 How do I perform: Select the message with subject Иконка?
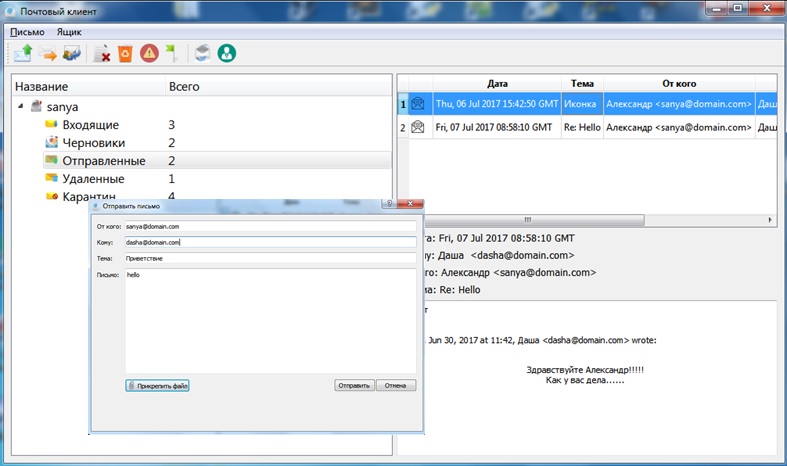click(x=580, y=104)
